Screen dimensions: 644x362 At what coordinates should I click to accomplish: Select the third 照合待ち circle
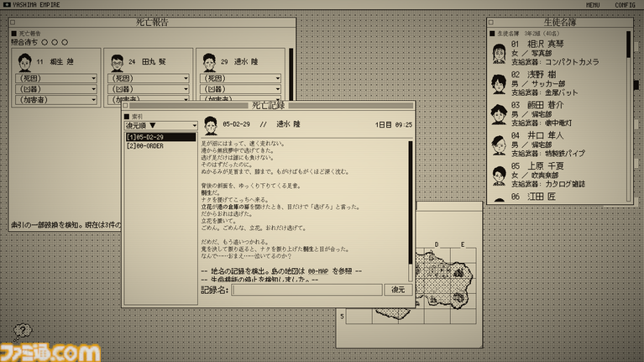pyautogui.click(x=65, y=42)
